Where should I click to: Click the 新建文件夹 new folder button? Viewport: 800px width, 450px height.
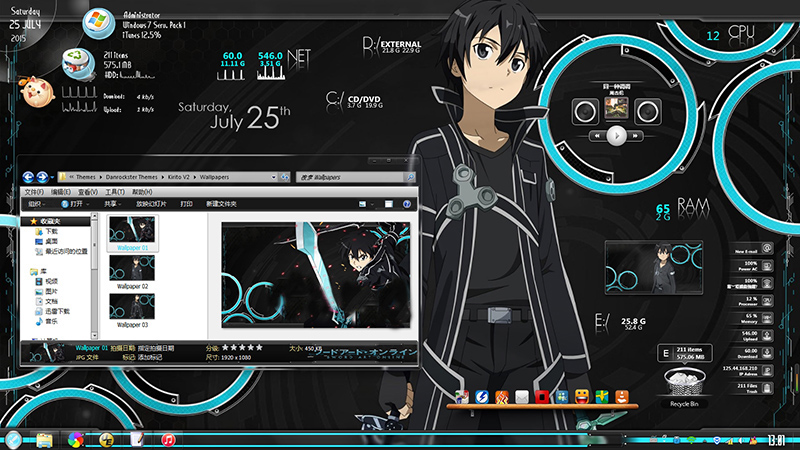pyautogui.click(x=221, y=204)
